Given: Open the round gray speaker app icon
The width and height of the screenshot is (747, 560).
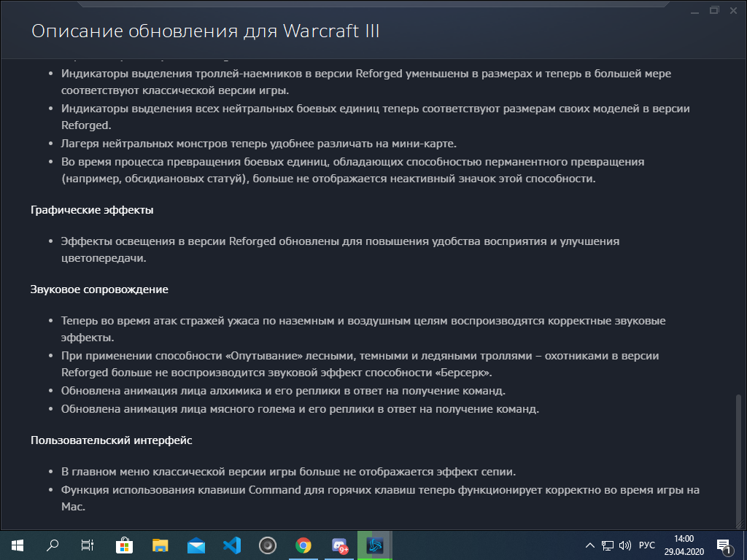Looking at the screenshot, I should click(268, 545).
